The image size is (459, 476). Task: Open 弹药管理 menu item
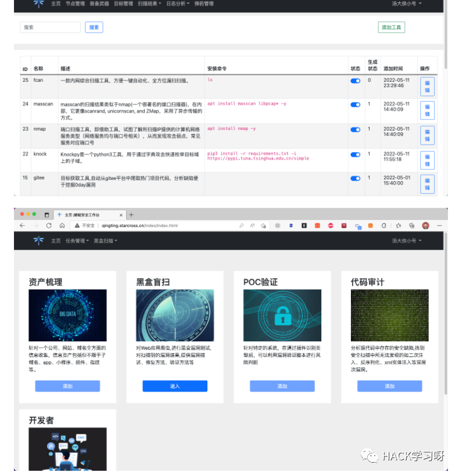tap(204, 3)
